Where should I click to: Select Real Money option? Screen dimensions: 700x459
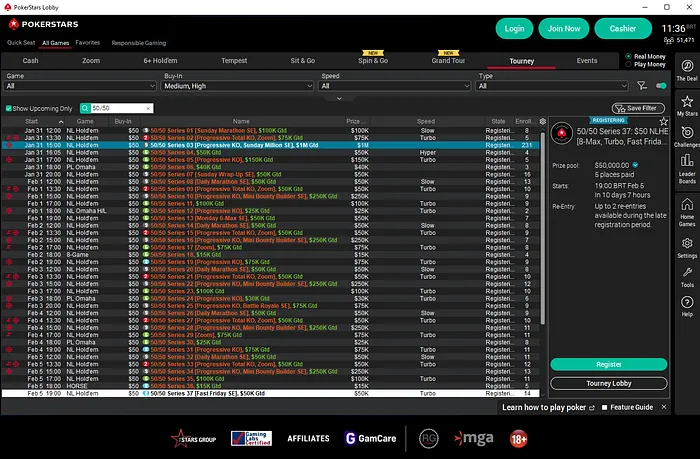[x=628, y=57]
